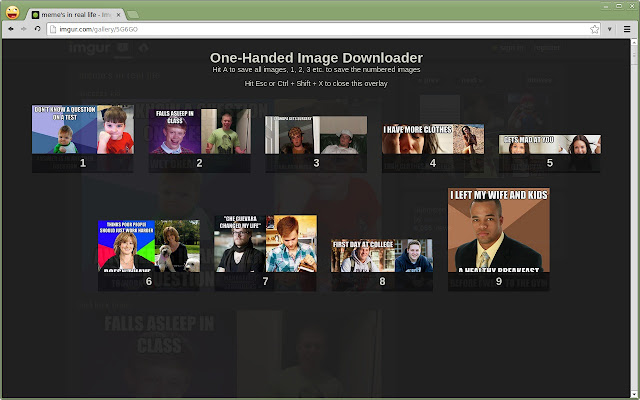Screen dimensions: 640x400
Task: Click the page scrollbar up arrow
Action: click(x=635, y=42)
